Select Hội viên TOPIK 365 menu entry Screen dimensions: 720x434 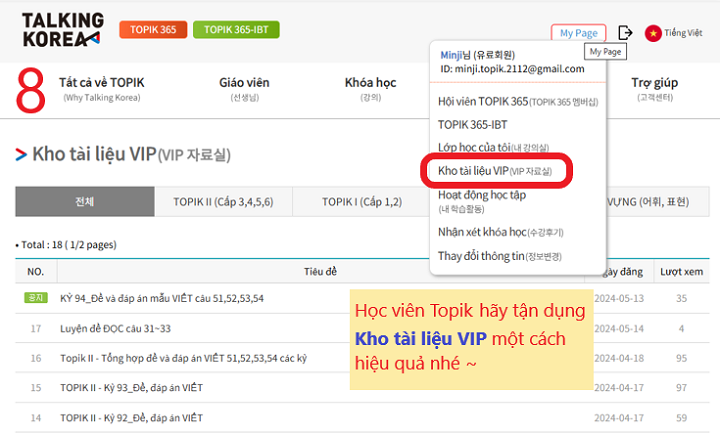(x=518, y=101)
